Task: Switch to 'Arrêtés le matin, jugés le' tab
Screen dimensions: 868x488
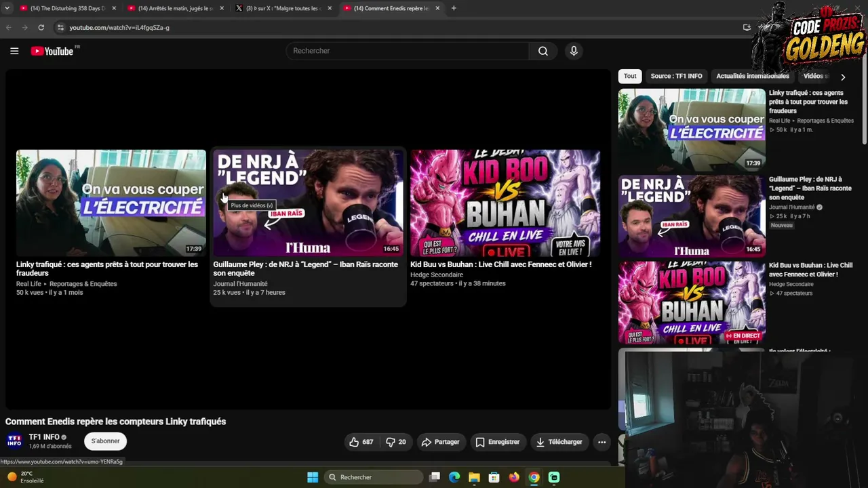Action: [176, 8]
